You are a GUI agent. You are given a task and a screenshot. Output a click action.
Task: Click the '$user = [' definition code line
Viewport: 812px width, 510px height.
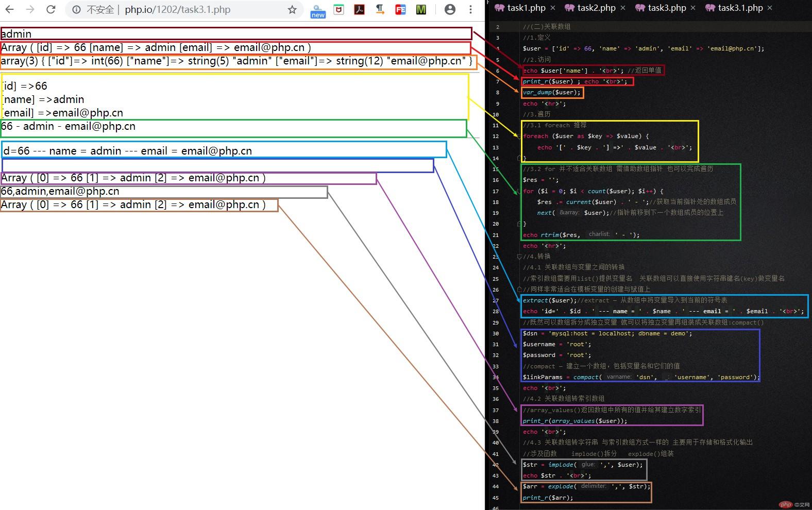[644, 48]
